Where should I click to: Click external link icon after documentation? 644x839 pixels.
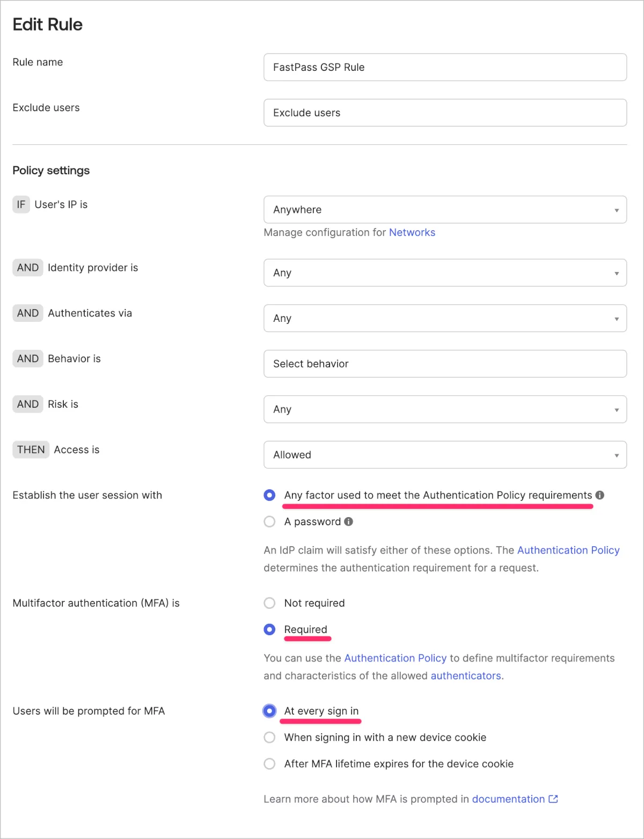(553, 799)
